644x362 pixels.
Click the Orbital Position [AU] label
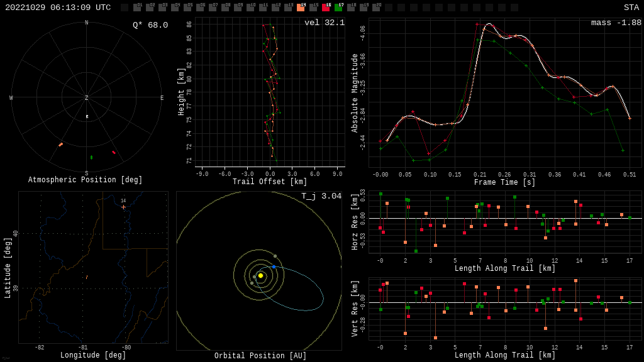coord(260,356)
